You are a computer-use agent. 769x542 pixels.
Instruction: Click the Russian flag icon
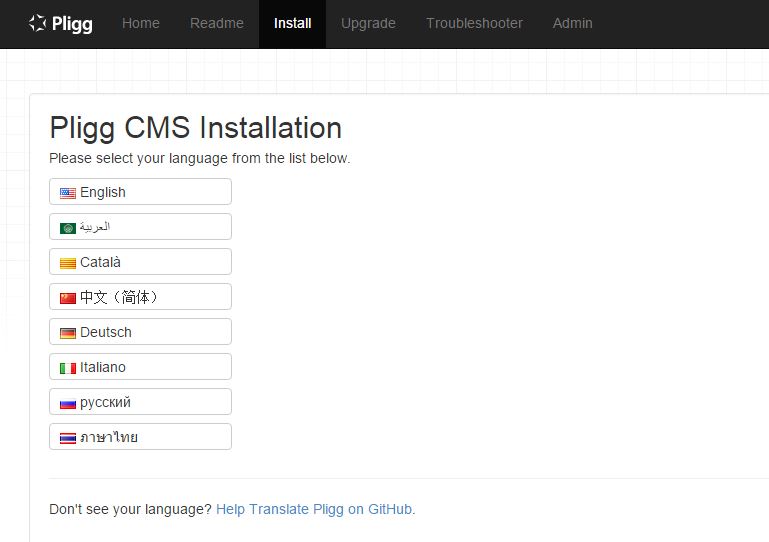(68, 404)
